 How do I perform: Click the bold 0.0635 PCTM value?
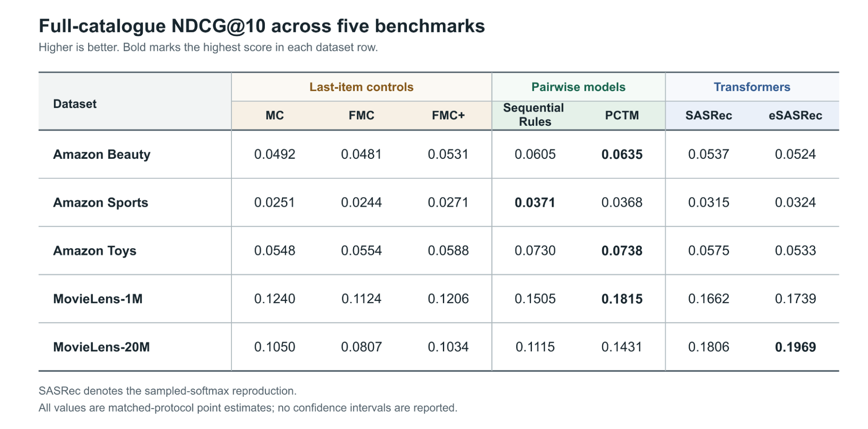coord(622,154)
